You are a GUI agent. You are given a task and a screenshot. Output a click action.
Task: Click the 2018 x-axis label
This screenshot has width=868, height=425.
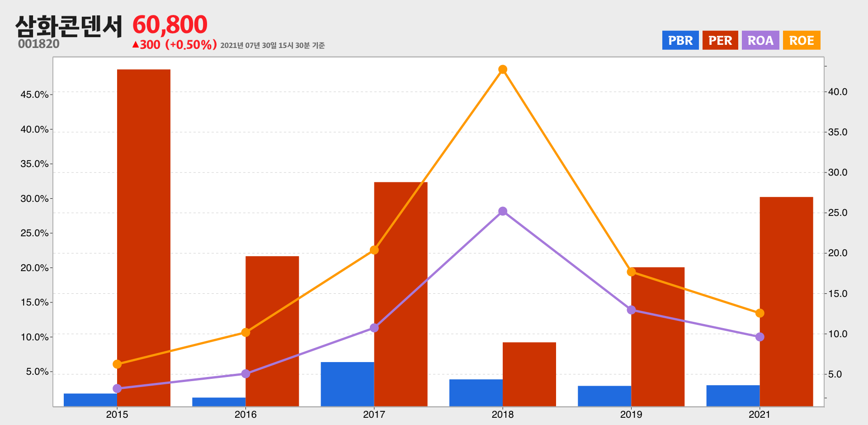pyautogui.click(x=503, y=415)
